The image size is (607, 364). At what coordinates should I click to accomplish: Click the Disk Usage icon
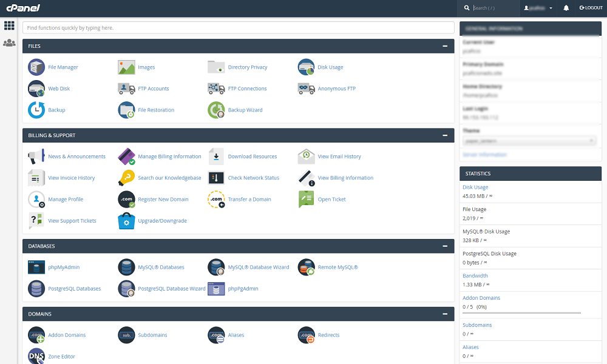tap(306, 67)
